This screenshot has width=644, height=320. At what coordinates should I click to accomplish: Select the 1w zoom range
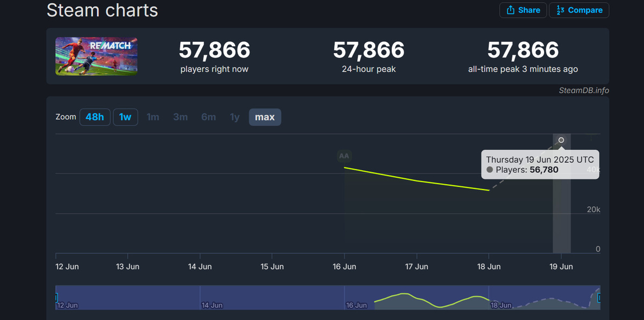(125, 117)
